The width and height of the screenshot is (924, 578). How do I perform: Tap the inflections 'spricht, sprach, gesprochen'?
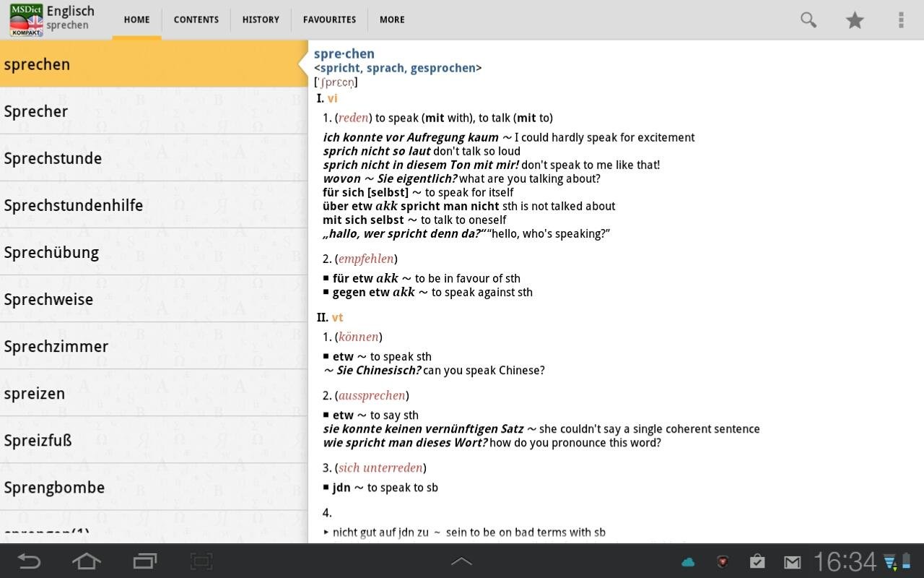398,68
